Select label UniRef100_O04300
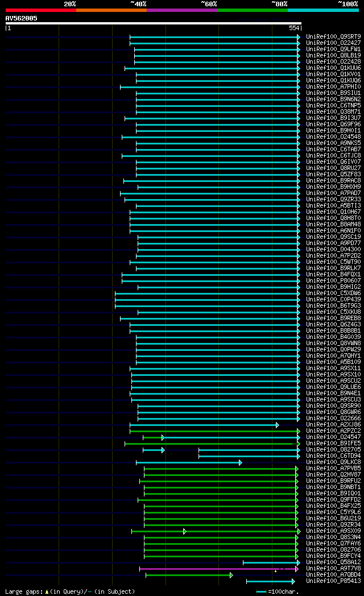This screenshot has height=596, width=364. tap(333, 249)
